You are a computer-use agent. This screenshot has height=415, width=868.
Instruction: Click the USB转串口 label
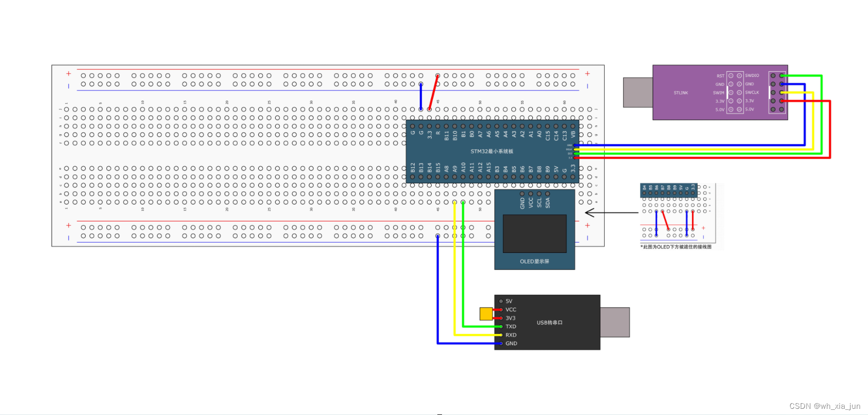(549, 323)
